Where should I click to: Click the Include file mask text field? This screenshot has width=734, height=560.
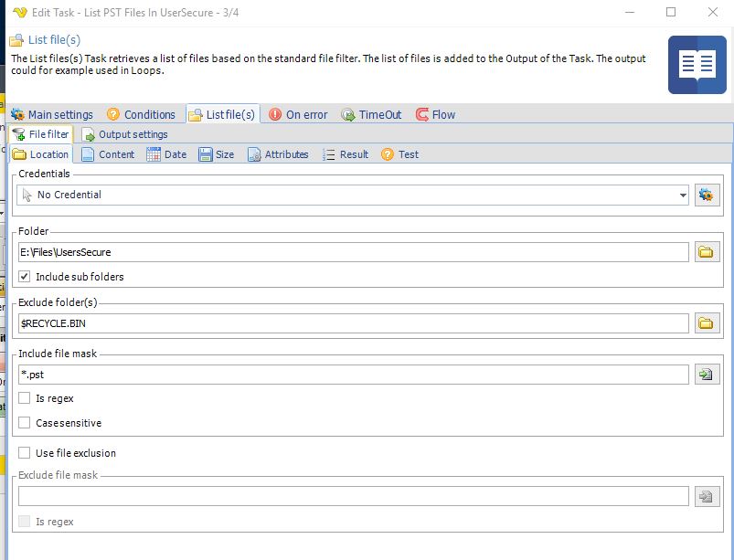pyautogui.click(x=353, y=375)
